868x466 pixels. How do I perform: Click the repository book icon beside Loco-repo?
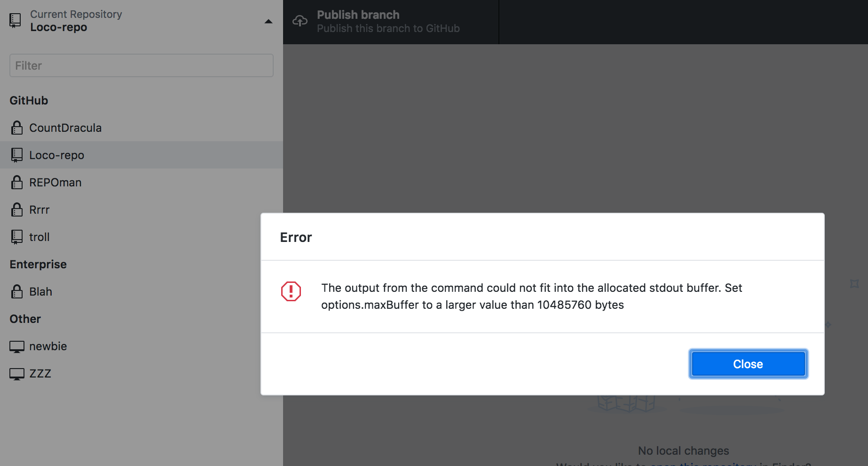click(17, 155)
